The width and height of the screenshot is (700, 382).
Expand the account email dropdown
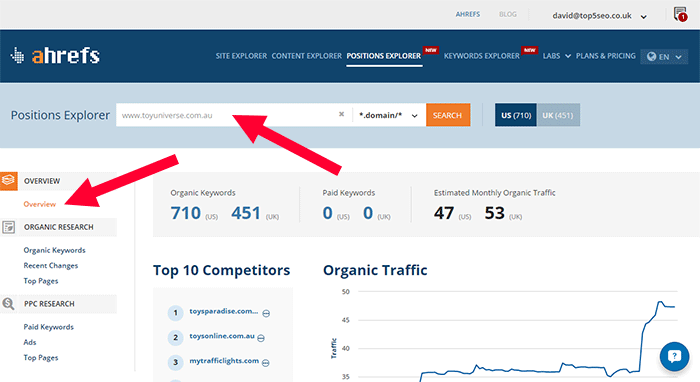coord(643,17)
